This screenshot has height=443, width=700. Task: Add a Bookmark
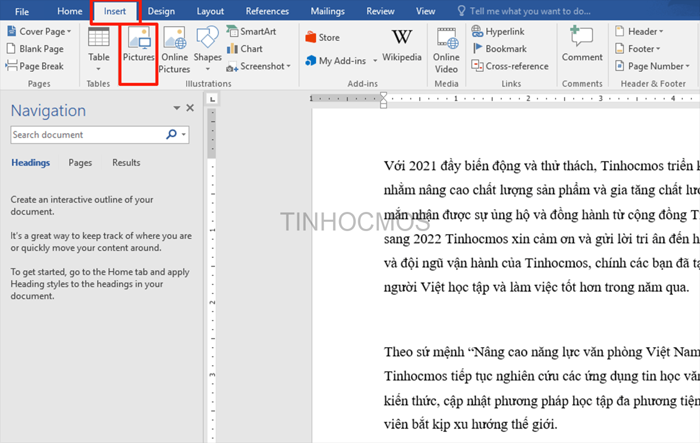499,49
